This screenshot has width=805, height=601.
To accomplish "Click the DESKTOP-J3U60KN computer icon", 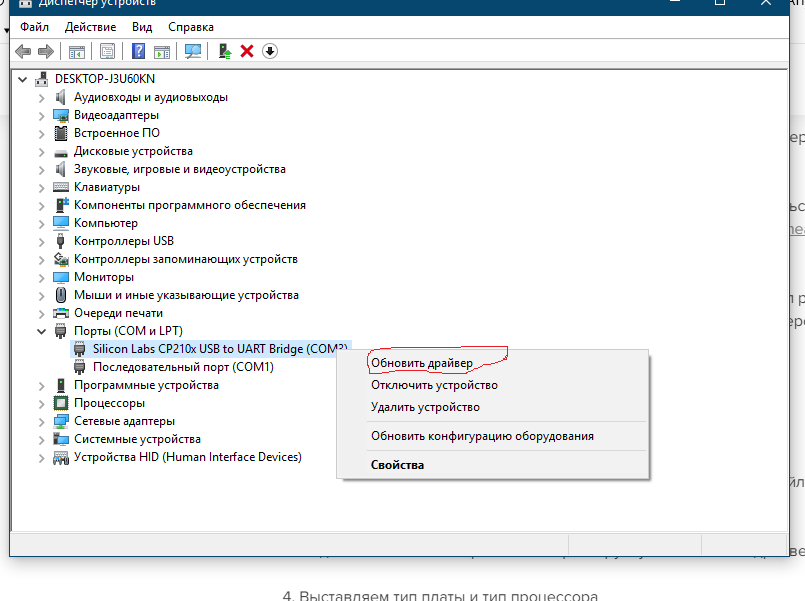I will coord(42,79).
